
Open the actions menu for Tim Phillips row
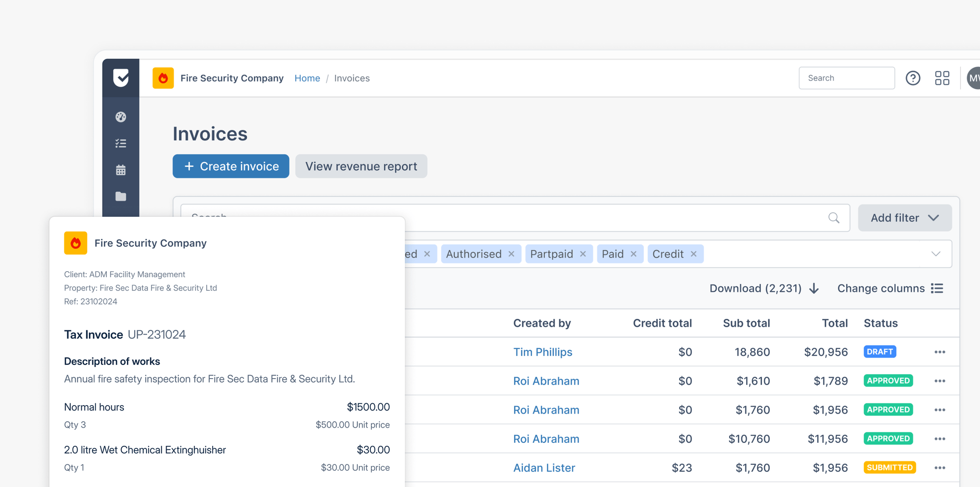[x=940, y=352]
